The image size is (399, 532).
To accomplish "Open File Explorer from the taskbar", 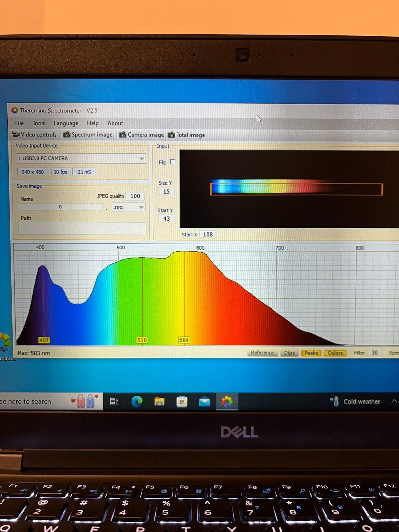I will point(160,402).
